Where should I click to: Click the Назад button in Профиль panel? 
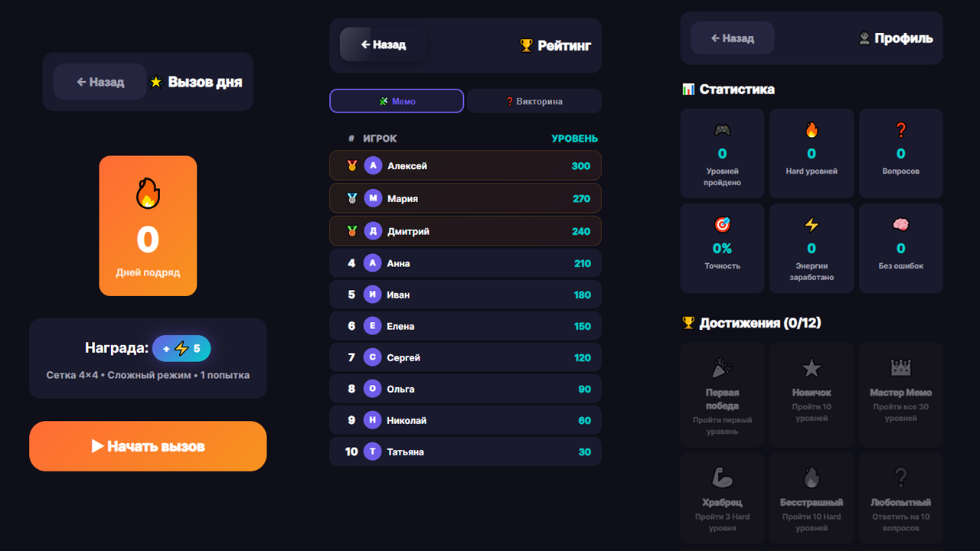point(732,37)
